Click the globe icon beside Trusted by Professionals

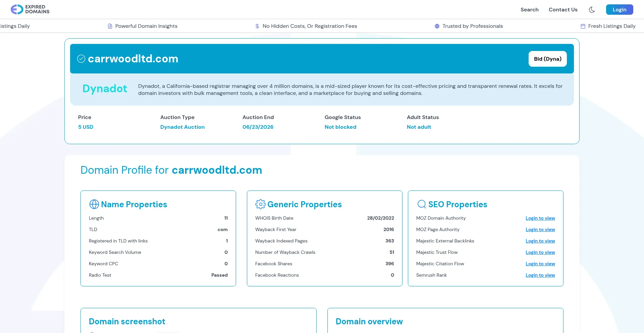(437, 26)
